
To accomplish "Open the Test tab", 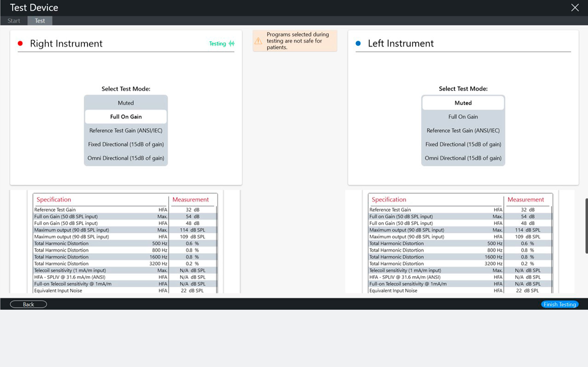I will coord(40,21).
